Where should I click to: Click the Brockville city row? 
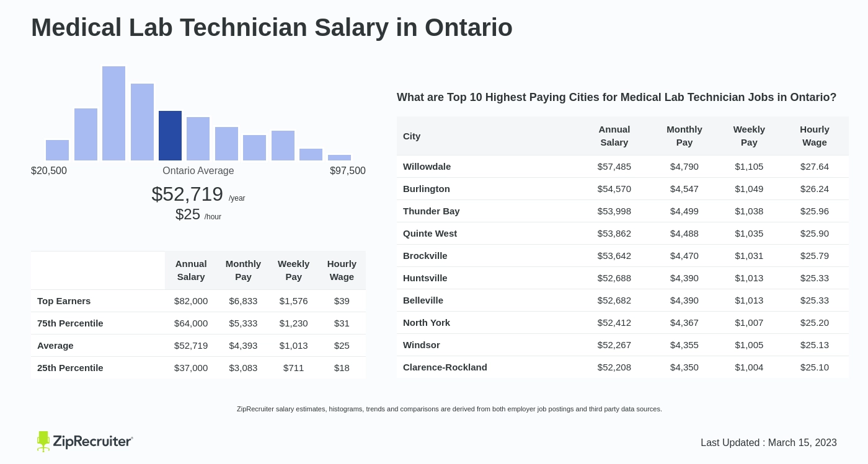(623, 255)
